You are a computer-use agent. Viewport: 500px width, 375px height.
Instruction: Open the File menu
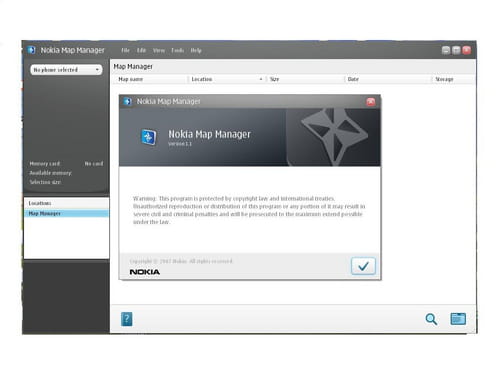point(125,50)
